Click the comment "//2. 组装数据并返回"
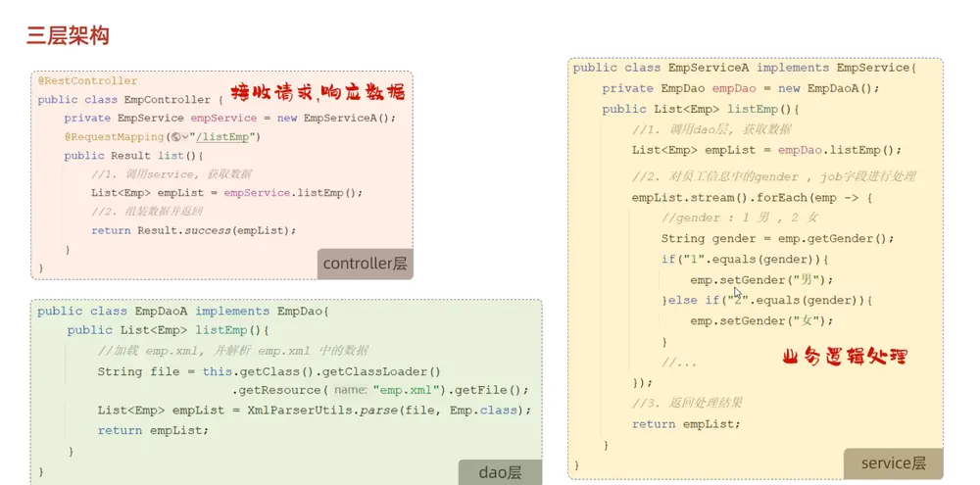 coord(147,212)
